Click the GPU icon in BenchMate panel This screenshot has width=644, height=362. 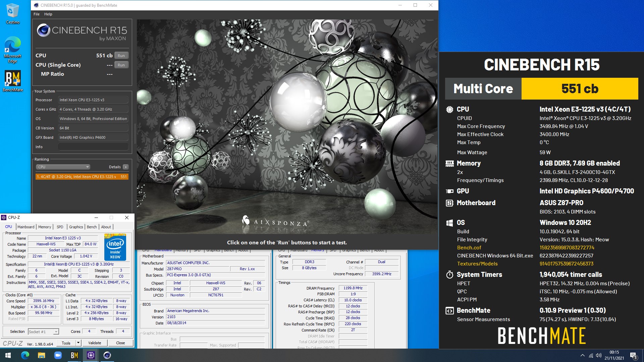pyautogui.click(x=449, y=191)
